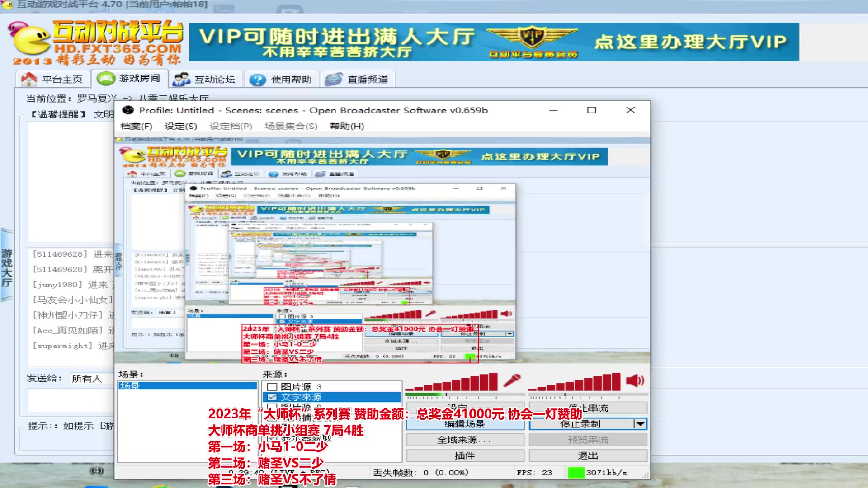
Task: Open the 帮助(H) menu in OBS
Action: pyautogui.click(x=347, y=126)
